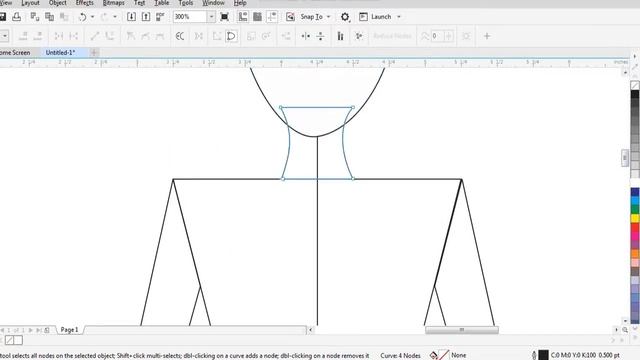Click the quick customize plus icon
Viewport: 640px width, 360px height.
coord(487,36)
